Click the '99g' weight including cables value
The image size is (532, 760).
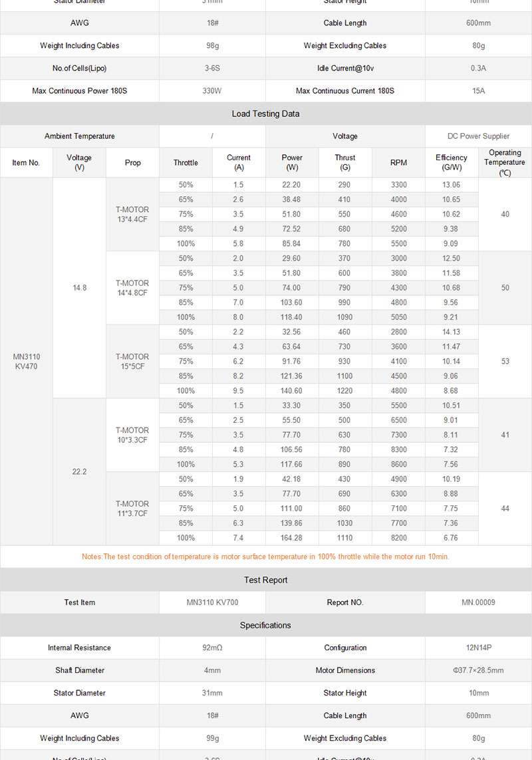pyautogui.click(x=212, y=739)
